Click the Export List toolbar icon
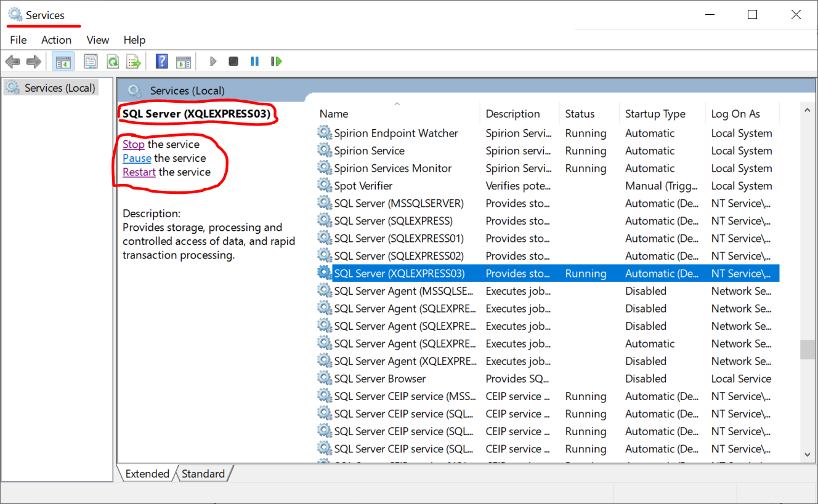 pos(133,62)
